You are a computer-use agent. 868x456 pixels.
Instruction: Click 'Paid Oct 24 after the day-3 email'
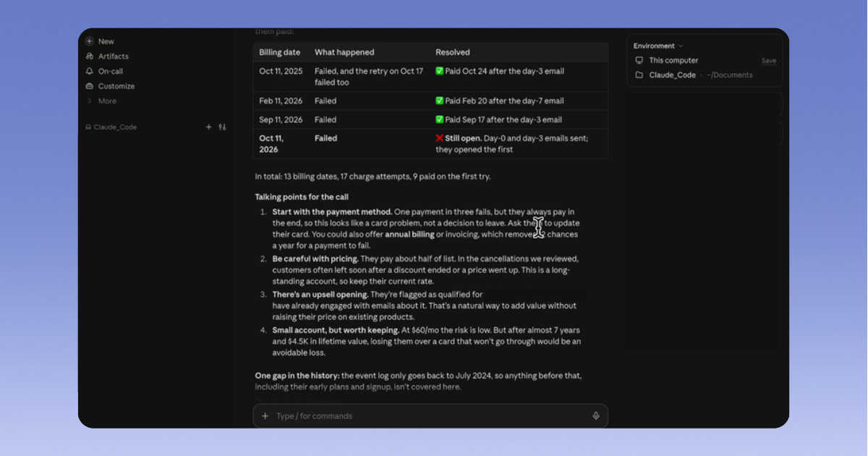(504, 71)
